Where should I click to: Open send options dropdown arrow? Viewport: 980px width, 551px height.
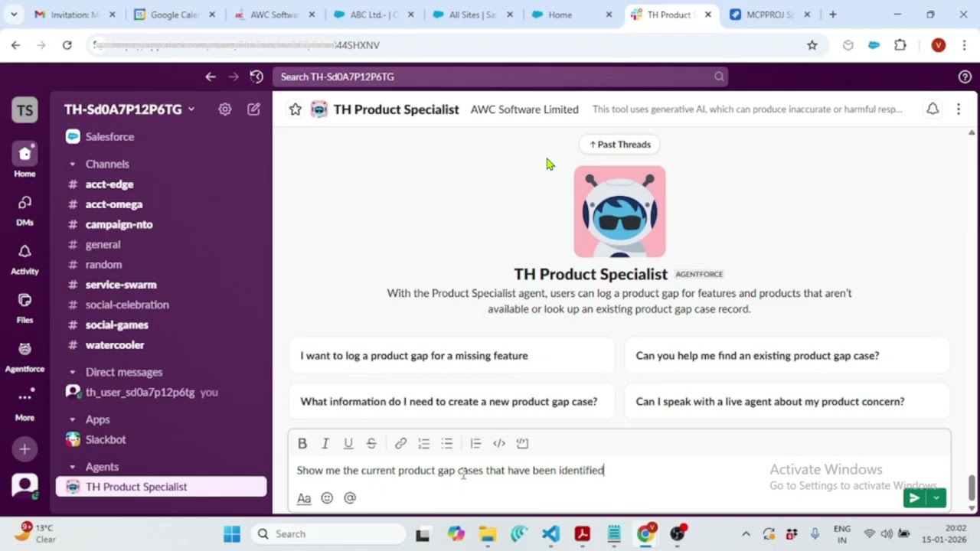click(x=936, y=498)
